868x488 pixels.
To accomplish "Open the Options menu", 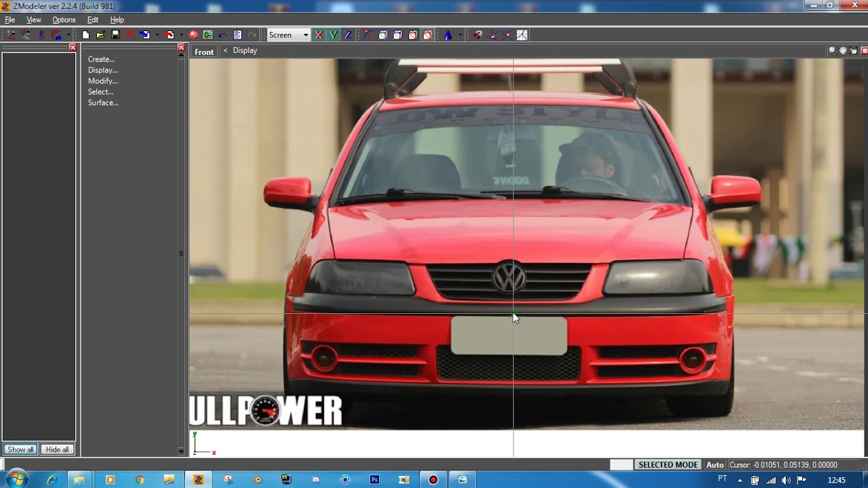I will (x=64, y=20).
